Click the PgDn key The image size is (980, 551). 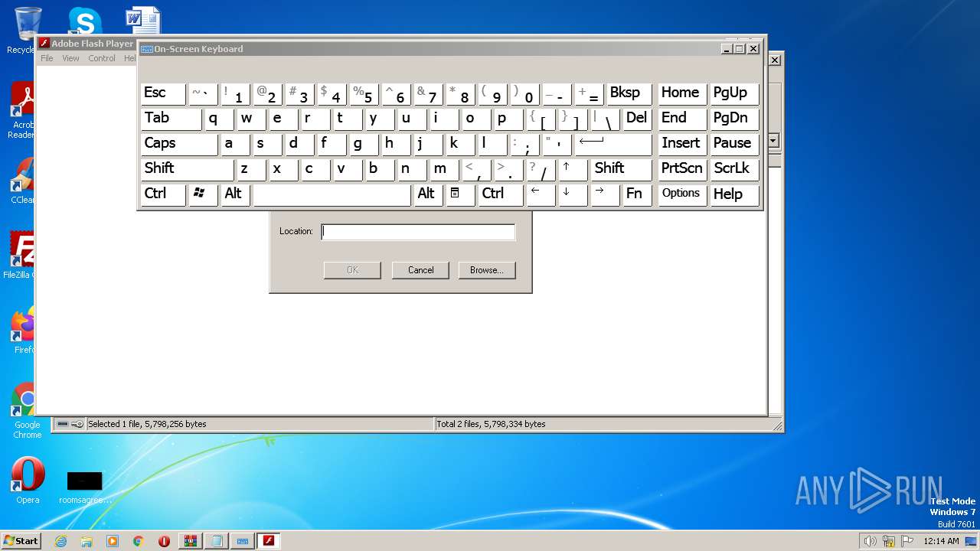(734, 119)
